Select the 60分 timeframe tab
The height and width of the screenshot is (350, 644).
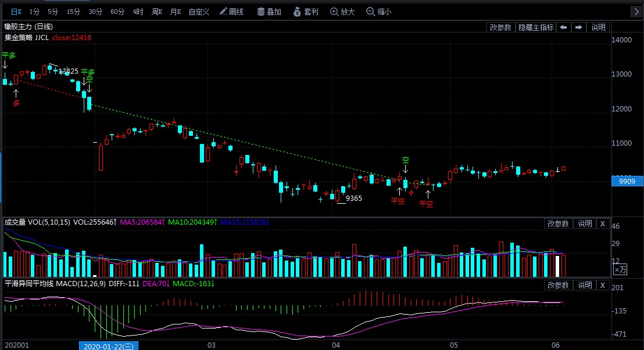click(x=117, y=12)
